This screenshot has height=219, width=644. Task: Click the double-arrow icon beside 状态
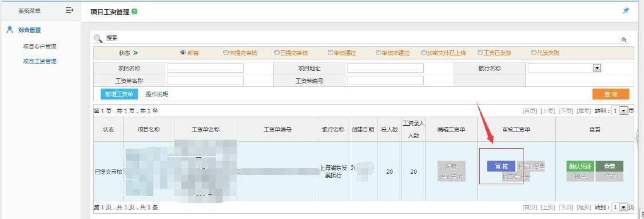tap(136, 53)
